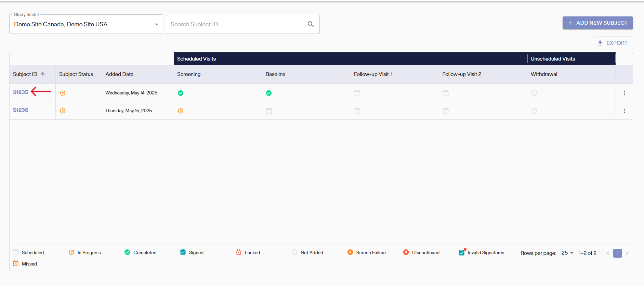The image size is (644, 285).
Task: Click S1236 Follow-up Visit 2 calendar icon
Action: tap(446, 111)
